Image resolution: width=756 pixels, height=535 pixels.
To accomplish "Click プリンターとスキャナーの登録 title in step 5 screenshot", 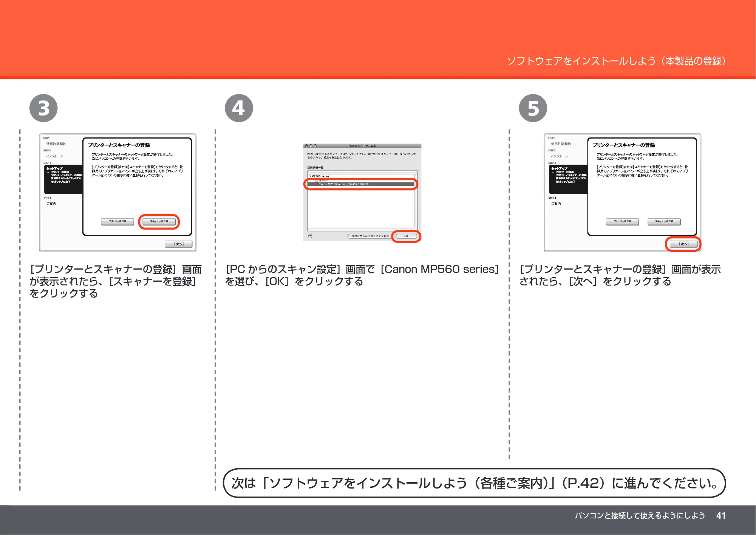I will (624, 145).
